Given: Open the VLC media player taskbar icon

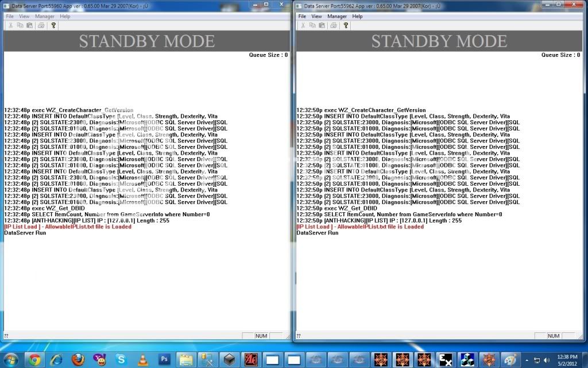Looking at the screenshot, I should click(x=142, y=359).
